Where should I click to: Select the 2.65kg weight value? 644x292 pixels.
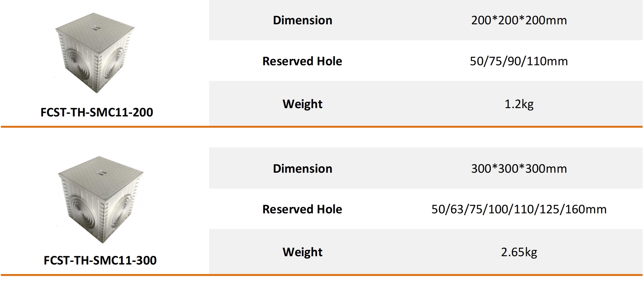(519, 252)
